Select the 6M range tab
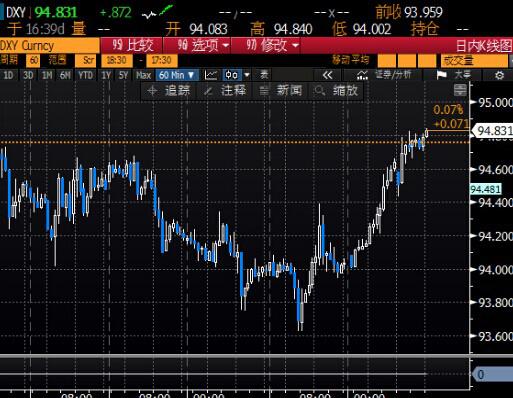 pyautogui.click(x=65, y=75)
